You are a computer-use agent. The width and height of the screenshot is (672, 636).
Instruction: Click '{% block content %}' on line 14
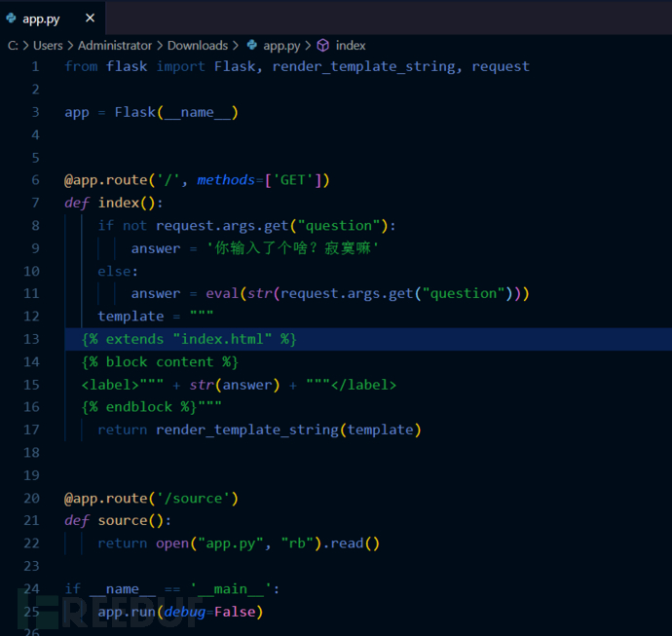[160, 362]
